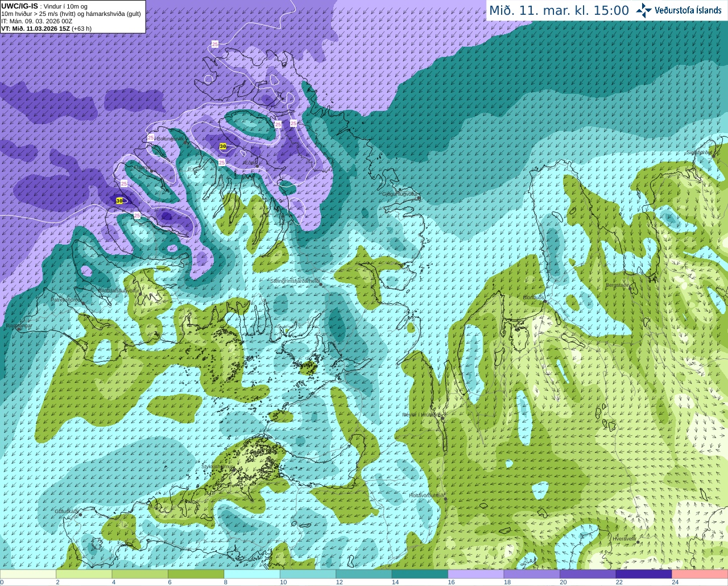Click the northernmost 25 contour label
Image resolution: width=728 pixels, height=586 pixels.
(215, 44)
